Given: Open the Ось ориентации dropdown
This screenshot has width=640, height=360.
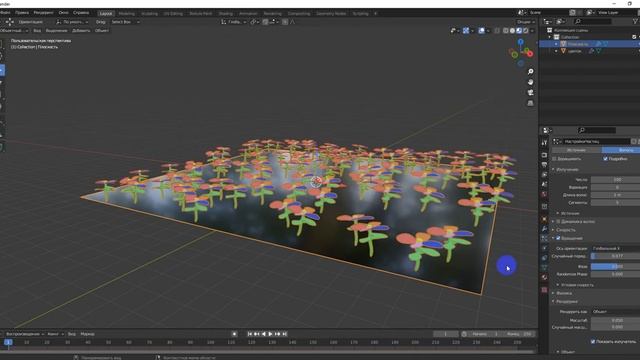Looking at the screenshot, I should [x=616, y=248].
